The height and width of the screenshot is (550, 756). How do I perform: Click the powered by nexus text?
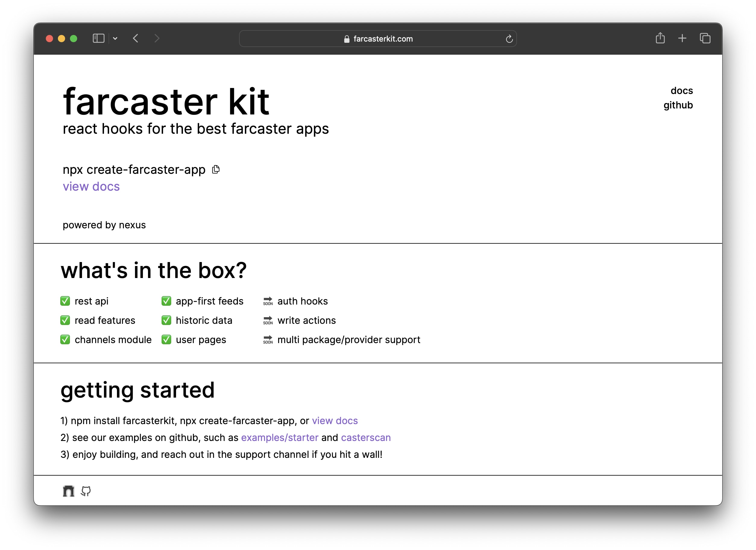tap(104, 225)
